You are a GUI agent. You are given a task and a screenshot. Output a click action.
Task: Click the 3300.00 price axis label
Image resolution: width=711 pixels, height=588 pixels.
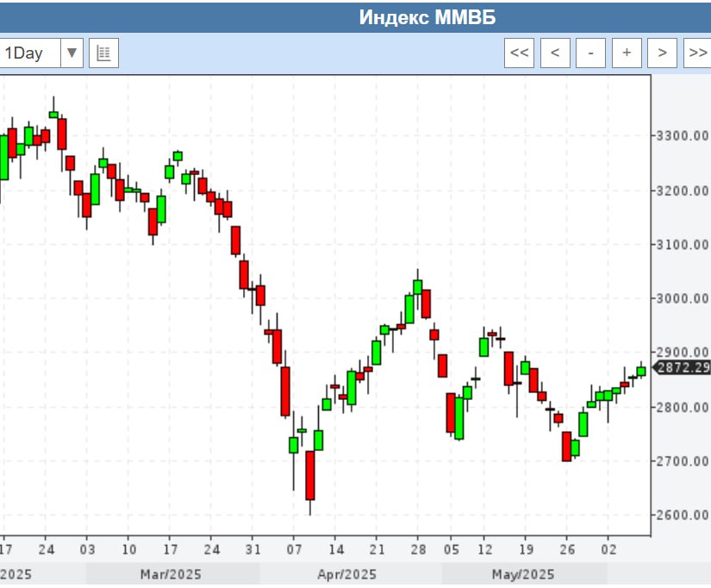tap(682, 135)
